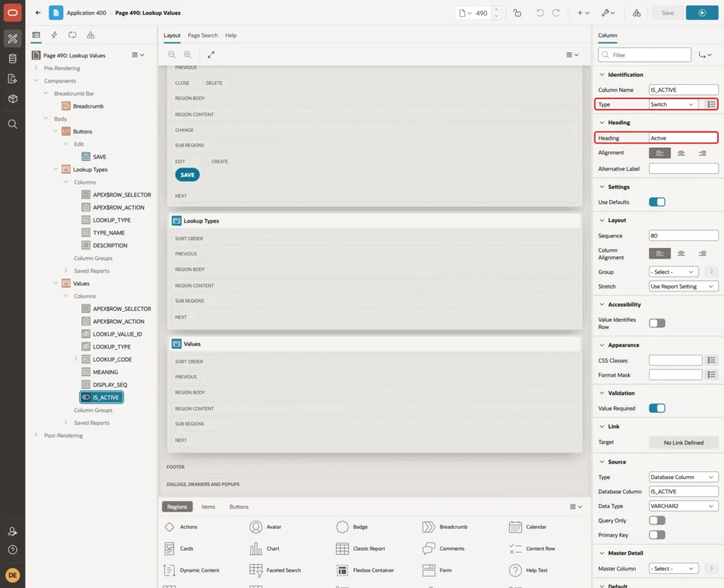Toggle the Query Only switch
Viewport: 724px width, 588px height.
[x=657, y=520]
